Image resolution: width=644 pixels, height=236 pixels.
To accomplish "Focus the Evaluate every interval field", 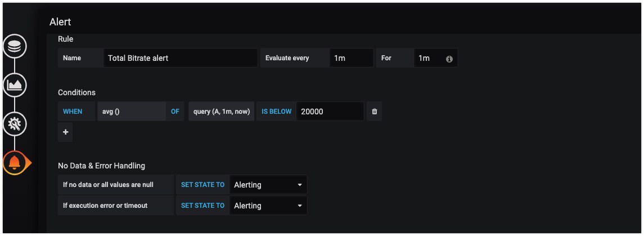I will coord(351,58).
